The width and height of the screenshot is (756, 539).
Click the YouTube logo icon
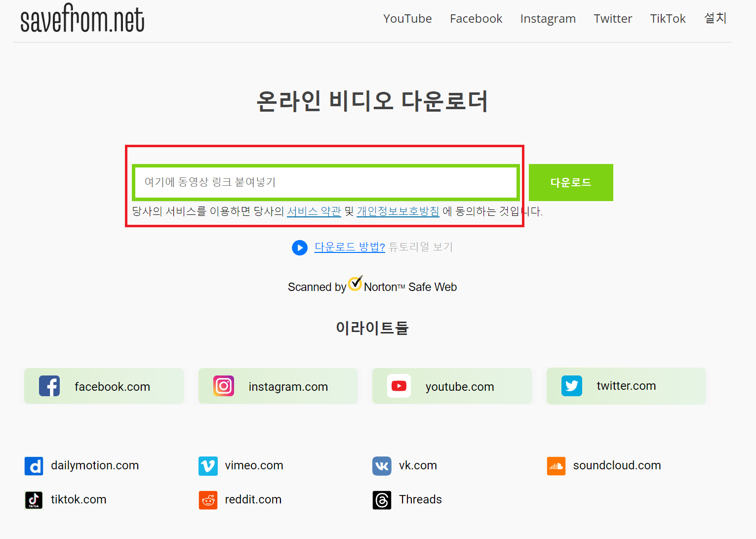pos(399,386)
